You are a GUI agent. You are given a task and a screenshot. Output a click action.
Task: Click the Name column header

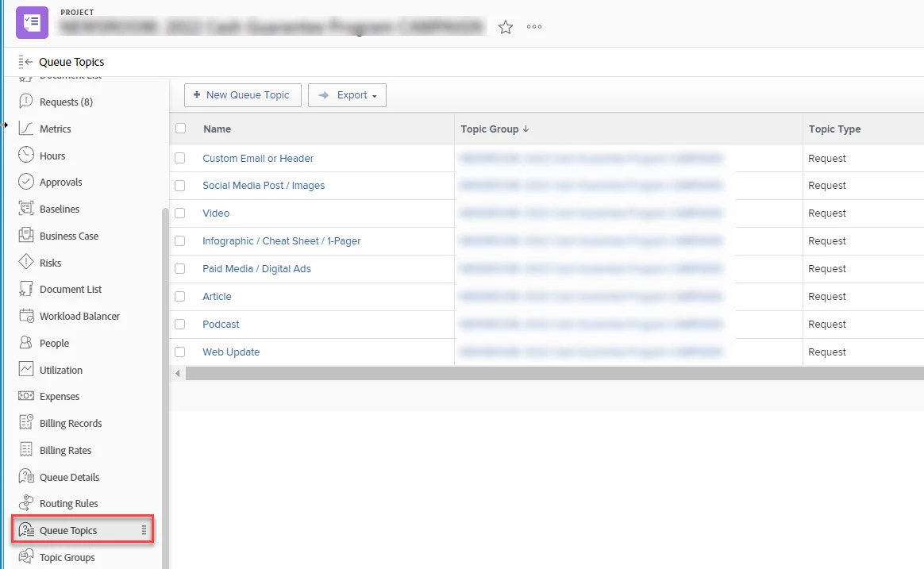217,129
